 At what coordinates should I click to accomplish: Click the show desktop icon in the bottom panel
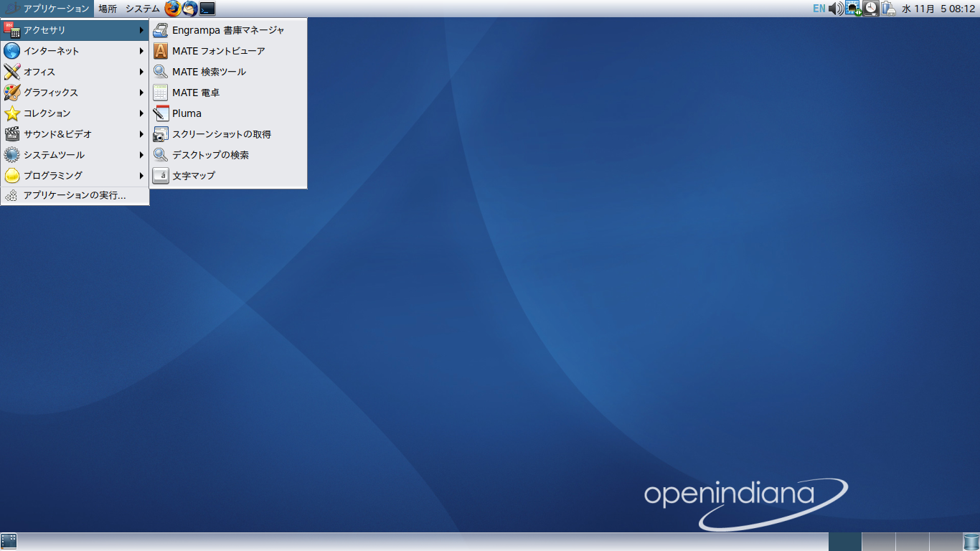[9, 542]
